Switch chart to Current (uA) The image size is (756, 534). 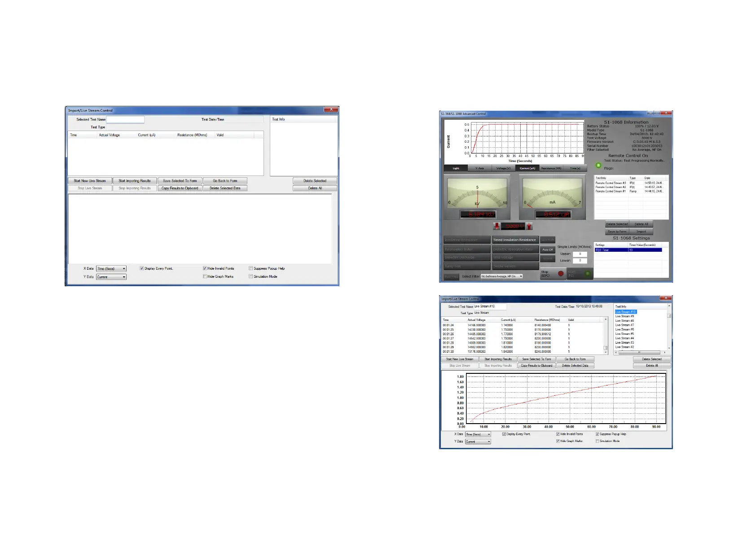[x=527, y=168]
